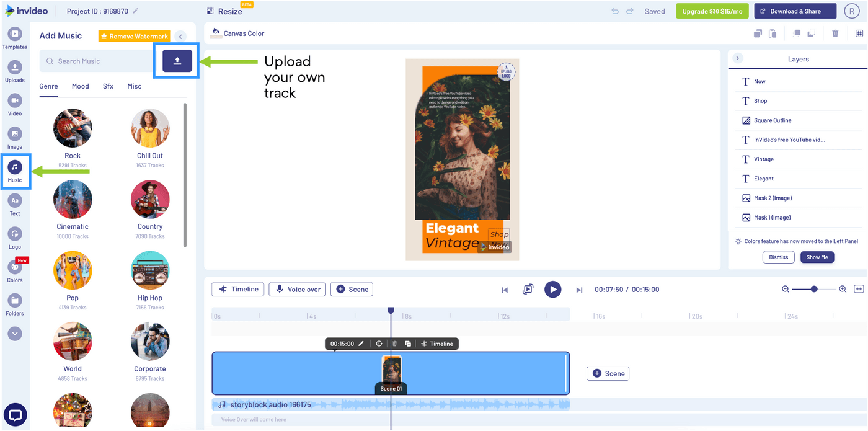Open the chat support bubble
This screenshot has height=431, width=868.
click(x=15, y=415)
